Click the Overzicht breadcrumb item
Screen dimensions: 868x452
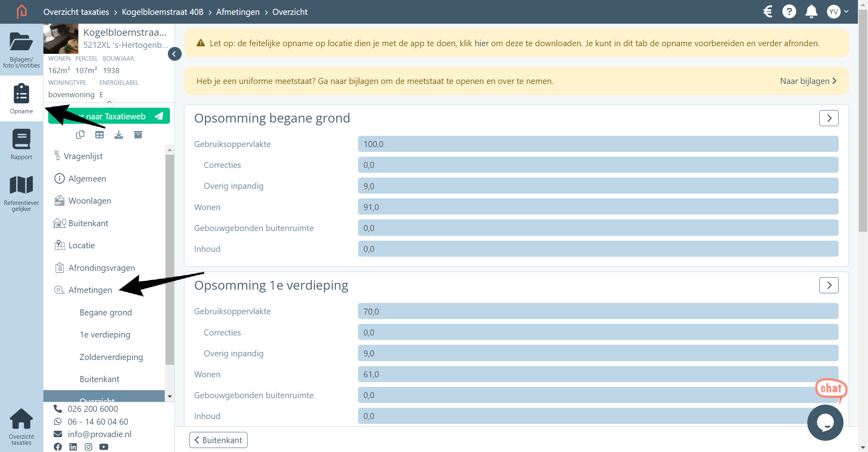(290, 12)
